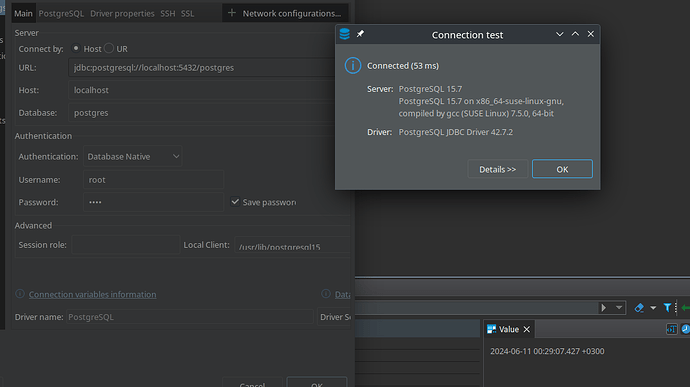Close the Connection test dialog
Viewport: 690px width, 387px height.
pos(591,34)
